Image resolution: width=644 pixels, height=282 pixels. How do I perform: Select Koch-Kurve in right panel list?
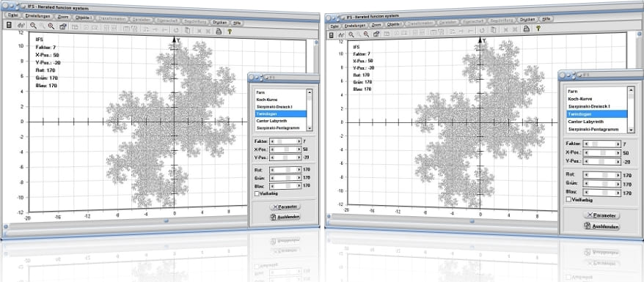597,99
